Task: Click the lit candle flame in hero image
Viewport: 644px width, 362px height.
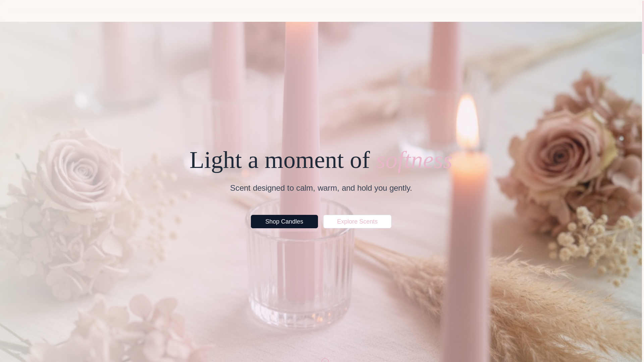Action: click(x=468, y=121)
